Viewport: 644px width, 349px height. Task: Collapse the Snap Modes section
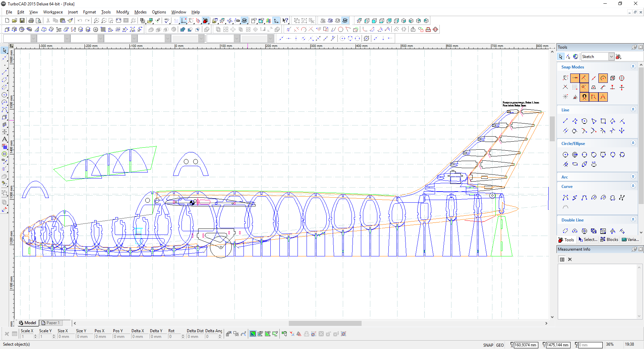[x=633, y=67]
